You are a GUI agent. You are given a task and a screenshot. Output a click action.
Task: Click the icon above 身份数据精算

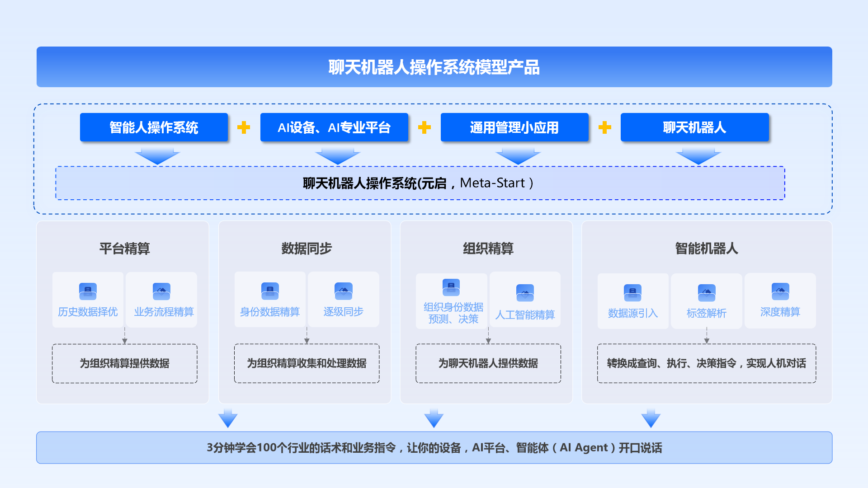click(270, 291)
